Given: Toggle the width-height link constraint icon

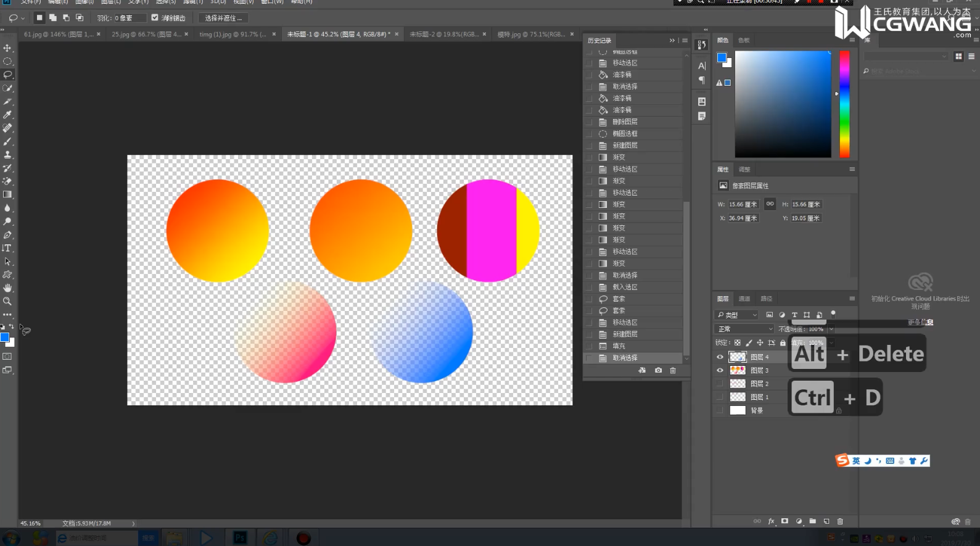Looking at the screenshot, I should tap(770, 204).
